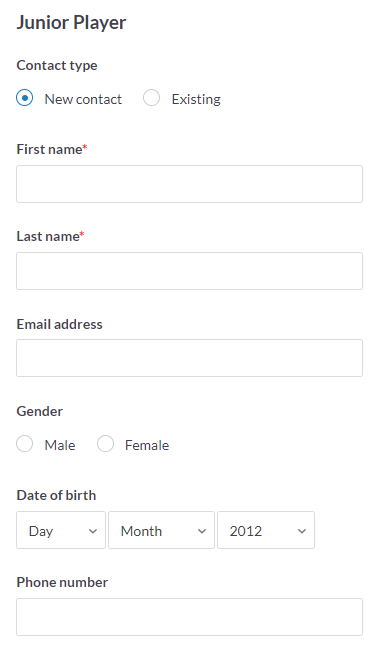Image resolution: width=390 pixels, height=649 pixels.
Task: Expand the Month dropdown
Action: (x=161, y=530)
